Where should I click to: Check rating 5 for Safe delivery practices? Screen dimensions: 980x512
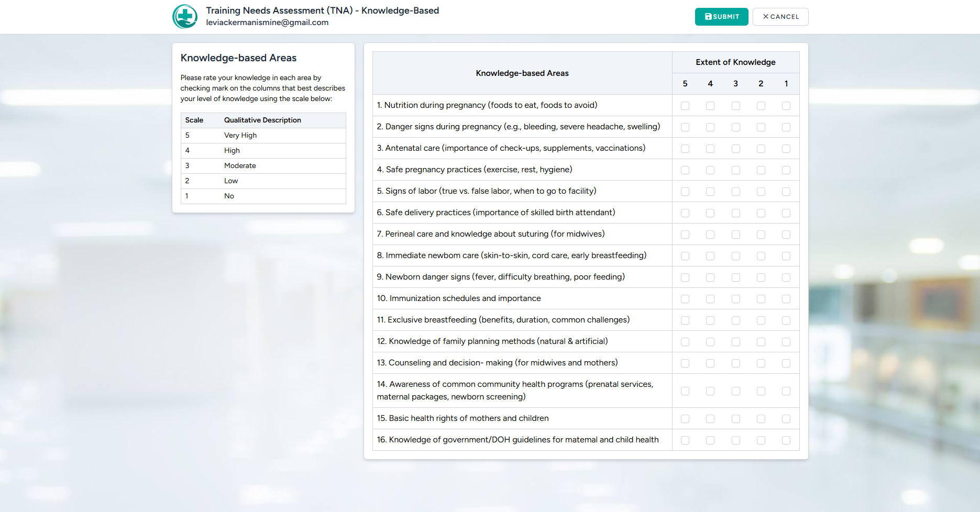[x=685, y=213]
